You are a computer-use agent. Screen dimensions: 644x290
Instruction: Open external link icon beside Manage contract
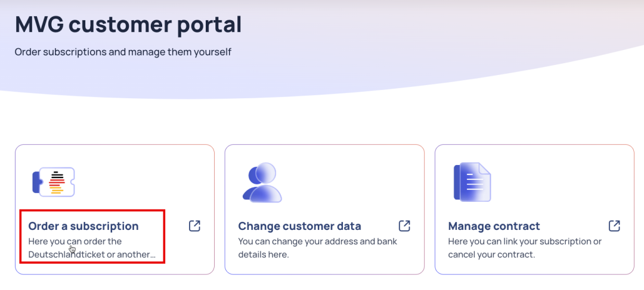tap(614, 226)
